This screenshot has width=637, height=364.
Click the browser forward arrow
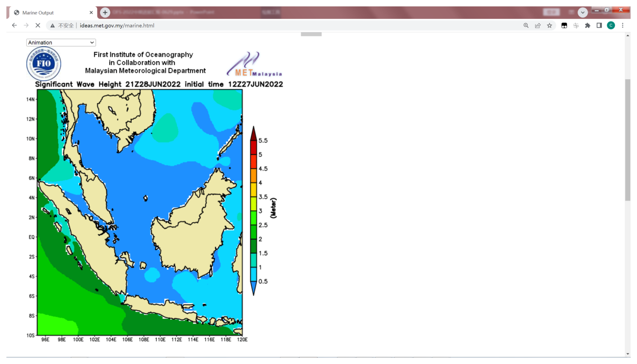[26, 25]
